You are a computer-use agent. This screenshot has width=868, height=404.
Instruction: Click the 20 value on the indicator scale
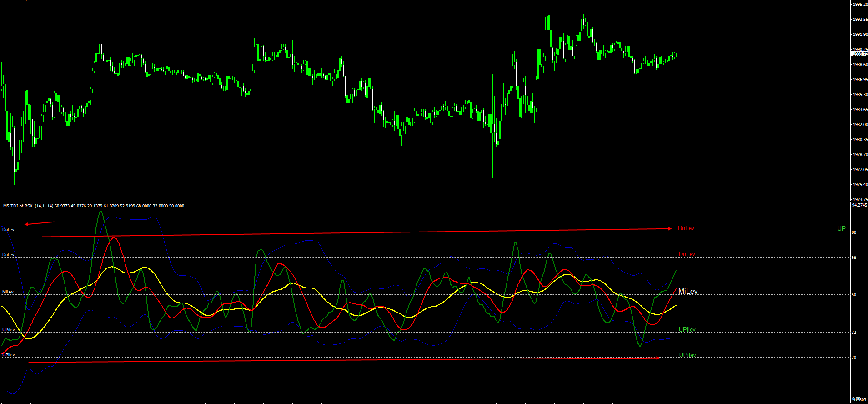(854, 358)
